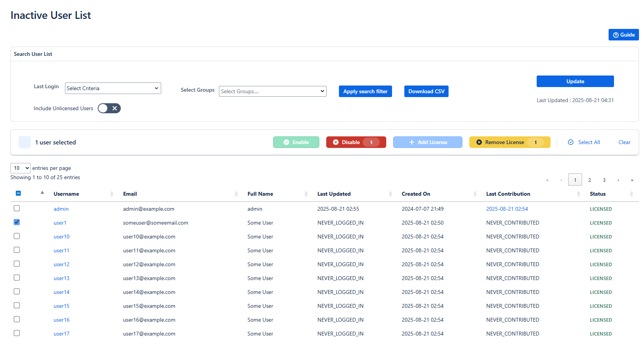The image size is (644, 339).
Task: Uncheck the user1 row checkbox
Action: (17, 222)
